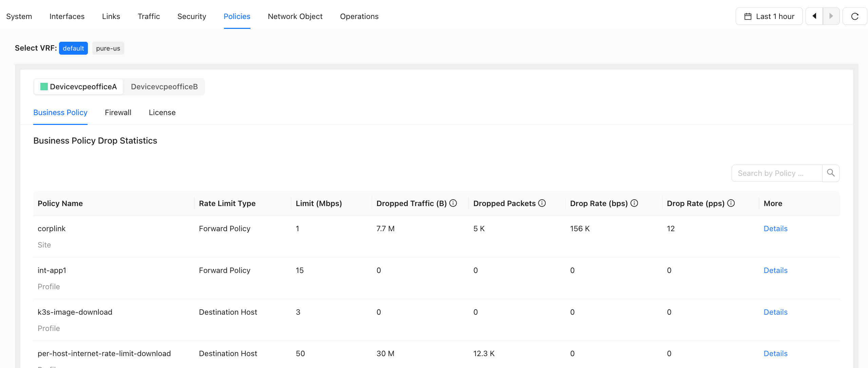Open the Last 1 hour time range

[769, 16]
